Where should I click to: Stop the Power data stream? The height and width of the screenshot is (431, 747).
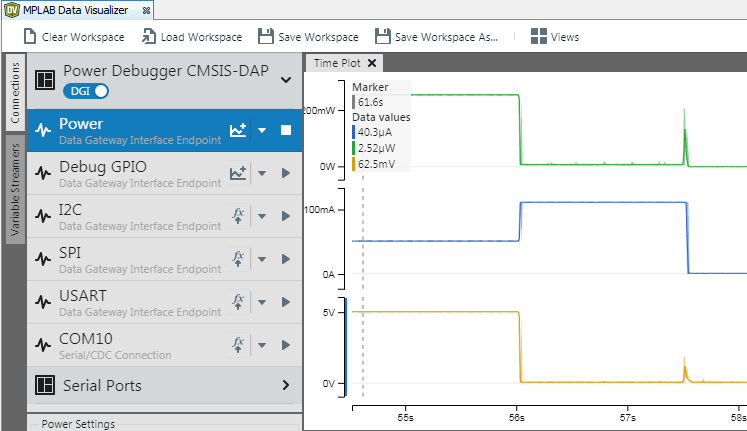coord(285,130)
